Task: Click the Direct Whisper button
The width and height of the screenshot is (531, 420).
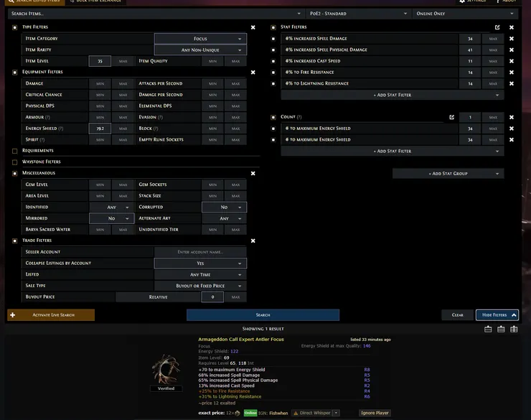Action: (312, 413)
